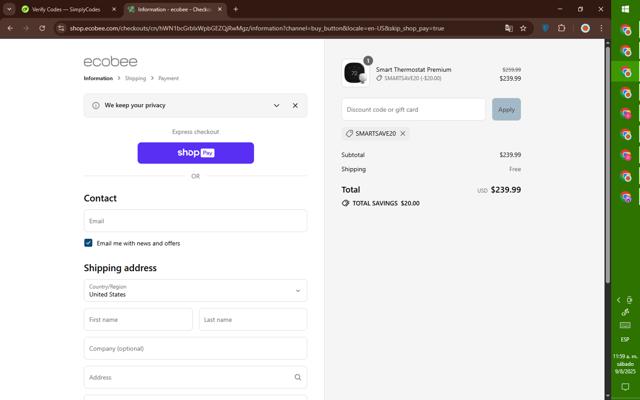
Task: Open the Chrome three-dot menu
Action: click(x=601, y=28)
